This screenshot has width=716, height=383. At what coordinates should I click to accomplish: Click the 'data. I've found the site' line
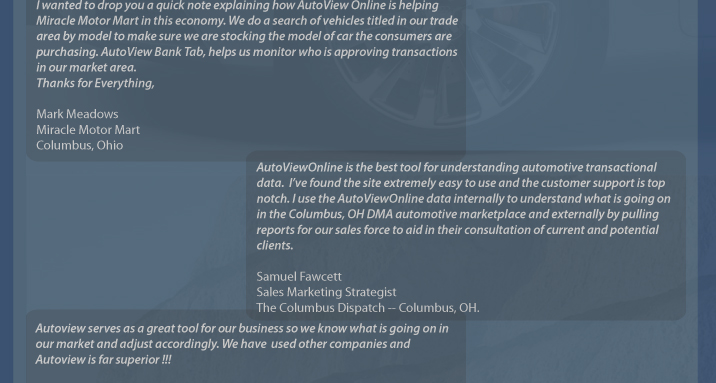[461, 183]
